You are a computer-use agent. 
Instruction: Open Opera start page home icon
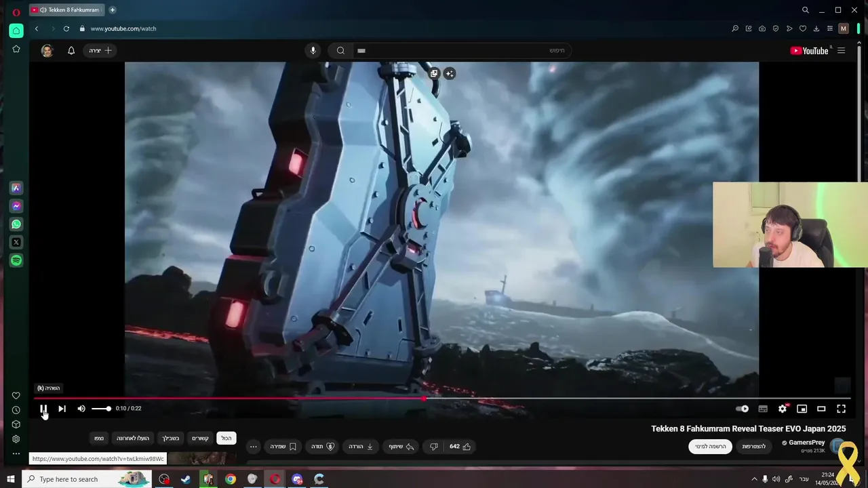[16, 30]
